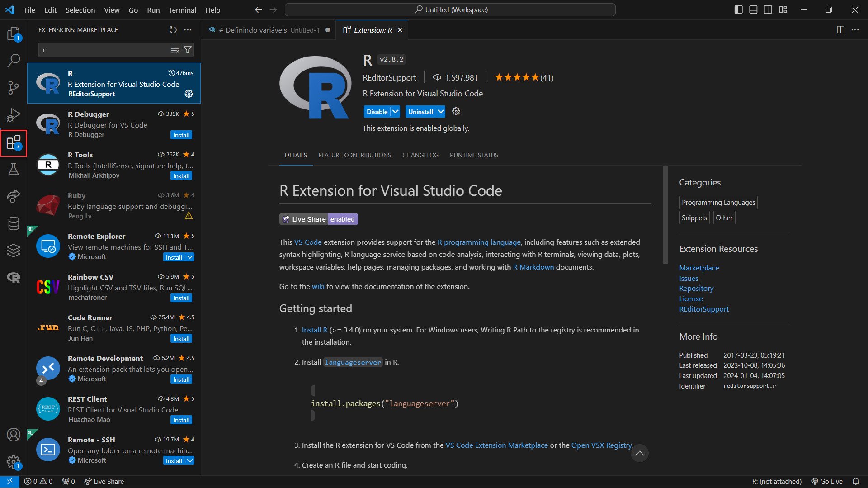Viewport: 868px width, 488px height.
Task: Switch to the Changelog tab
Action: (x=420, y=155)
